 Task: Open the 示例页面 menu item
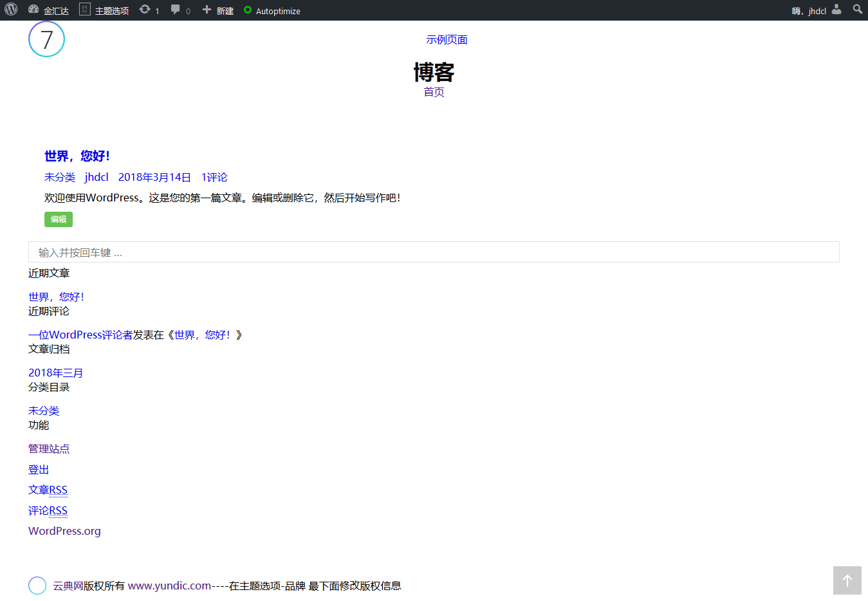[x=447, y=39]
